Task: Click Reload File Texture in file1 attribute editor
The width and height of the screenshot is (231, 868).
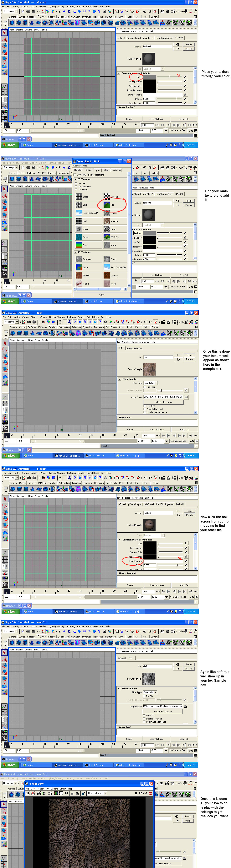Action: (163, 402)
